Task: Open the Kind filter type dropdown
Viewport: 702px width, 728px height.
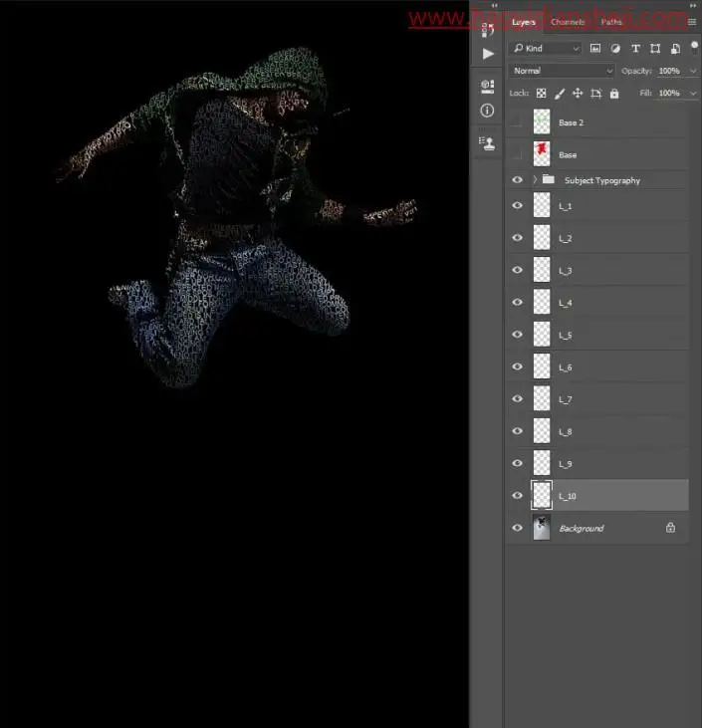Action: pos(546,48)
